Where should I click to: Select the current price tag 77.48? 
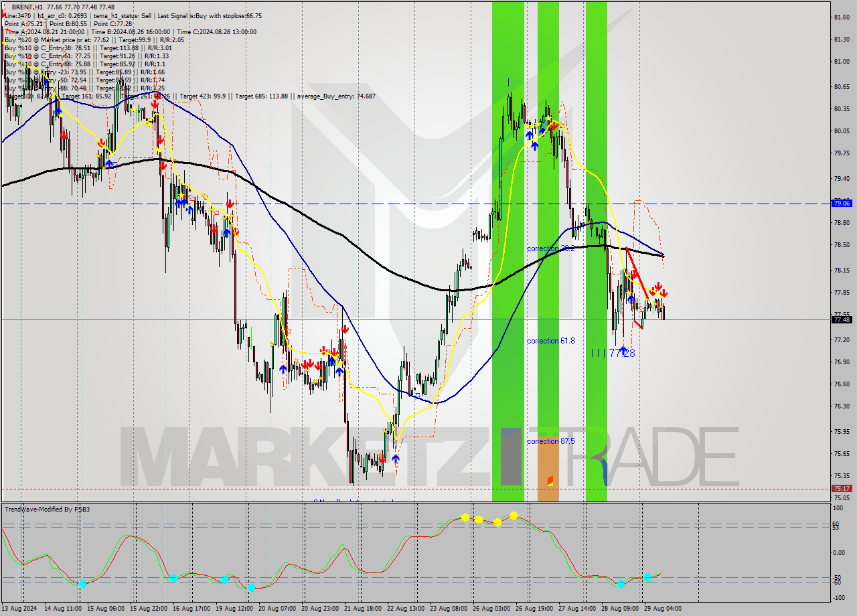tap(842, 319)
